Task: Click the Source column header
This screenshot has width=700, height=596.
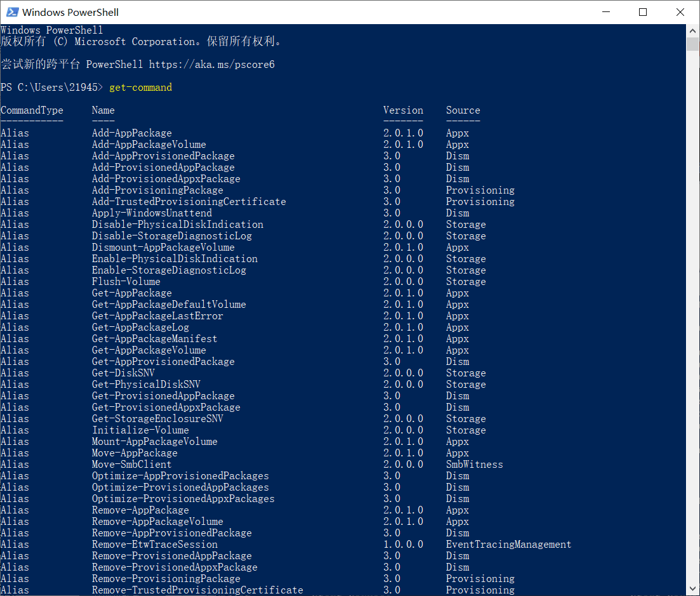Action: click(463, 110)
